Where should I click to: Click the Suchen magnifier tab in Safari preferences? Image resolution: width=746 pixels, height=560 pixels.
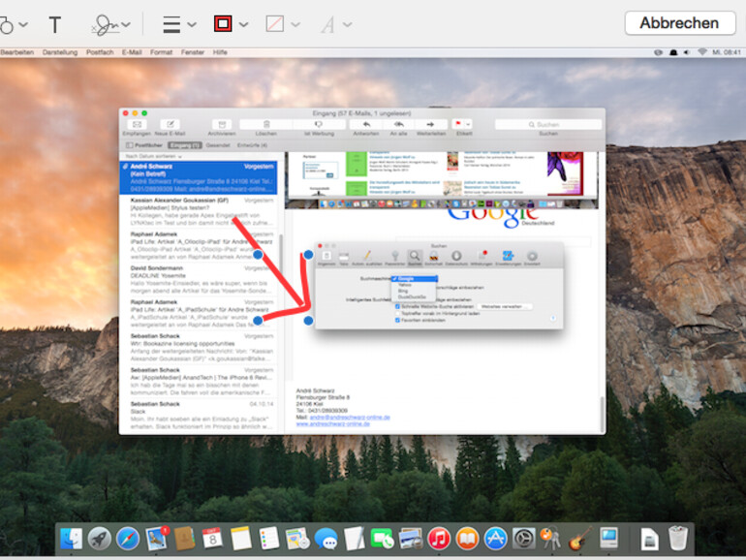click(415, 258)
